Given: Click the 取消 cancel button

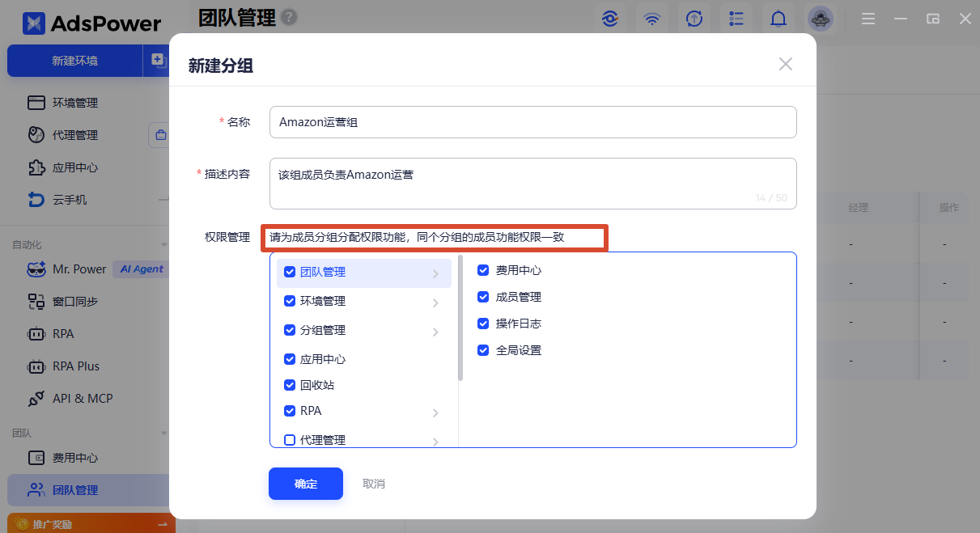Looking at the screenshot, I should [x=374, y=484].
